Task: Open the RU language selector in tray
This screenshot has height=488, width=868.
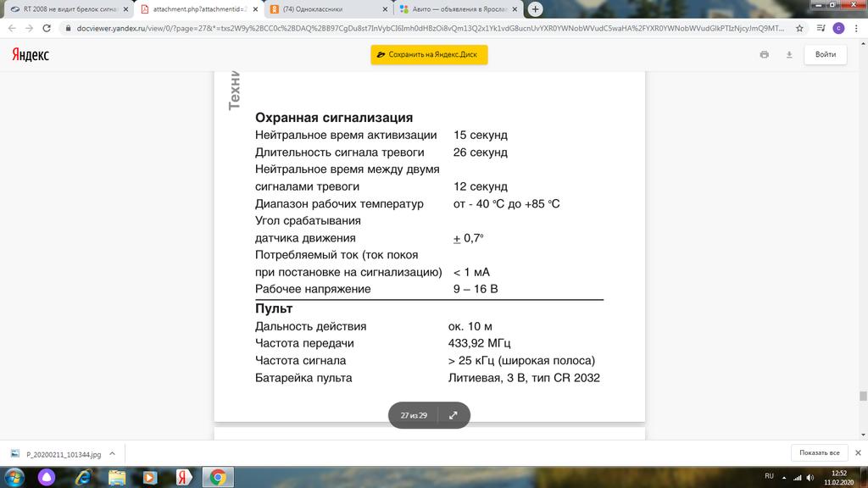Action: [x=770, y=476]
